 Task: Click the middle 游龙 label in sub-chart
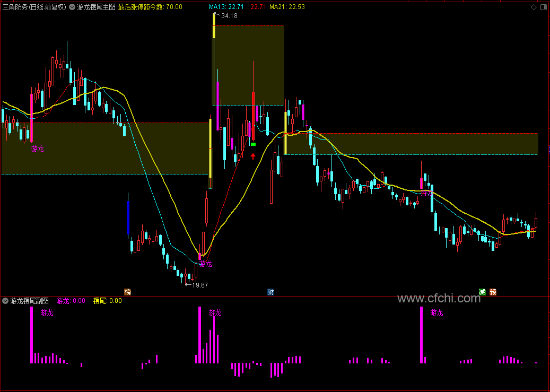click(x=215, y=312)
